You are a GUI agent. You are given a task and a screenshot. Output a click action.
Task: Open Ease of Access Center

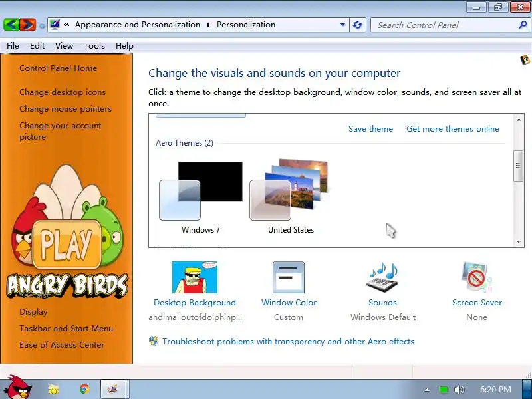coord(62,344)
